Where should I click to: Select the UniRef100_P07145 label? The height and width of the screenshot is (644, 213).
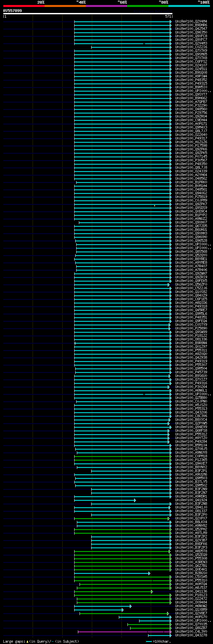tap(191, 156)
